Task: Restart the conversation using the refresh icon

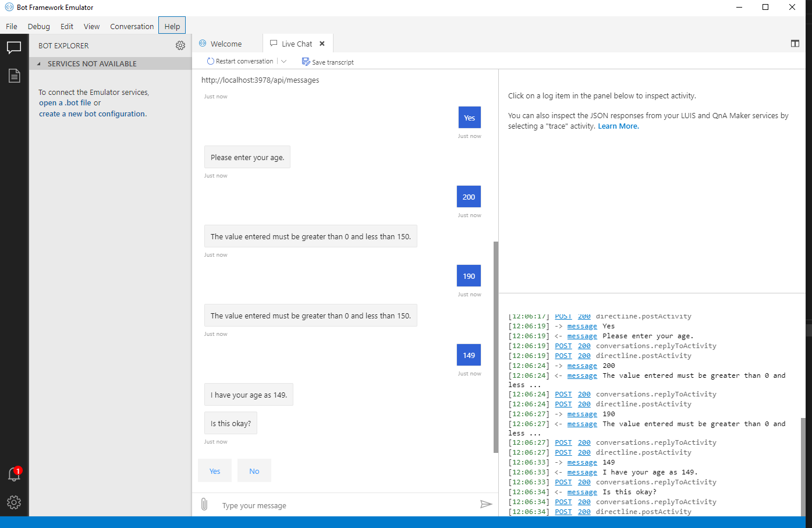Action: [210, 61]
